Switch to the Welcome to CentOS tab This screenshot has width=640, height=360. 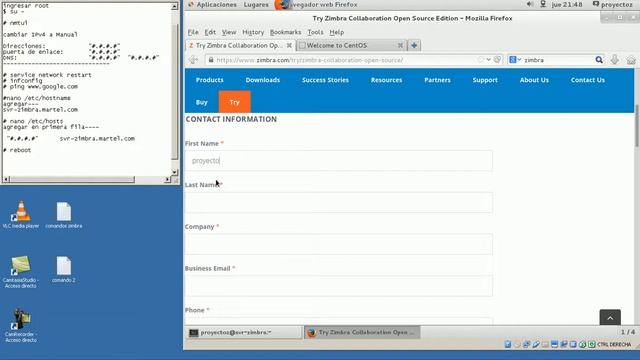point(351,45)
